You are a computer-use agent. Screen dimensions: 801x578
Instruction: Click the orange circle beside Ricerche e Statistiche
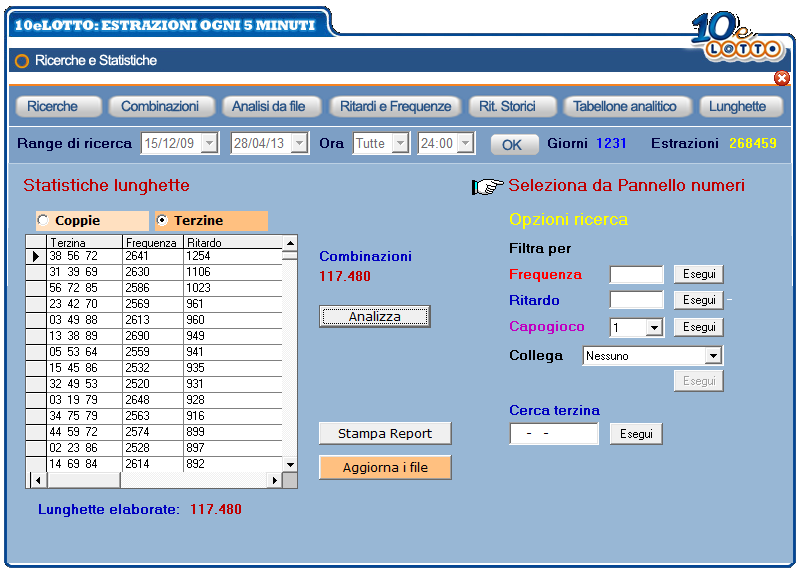click(22, 61)
